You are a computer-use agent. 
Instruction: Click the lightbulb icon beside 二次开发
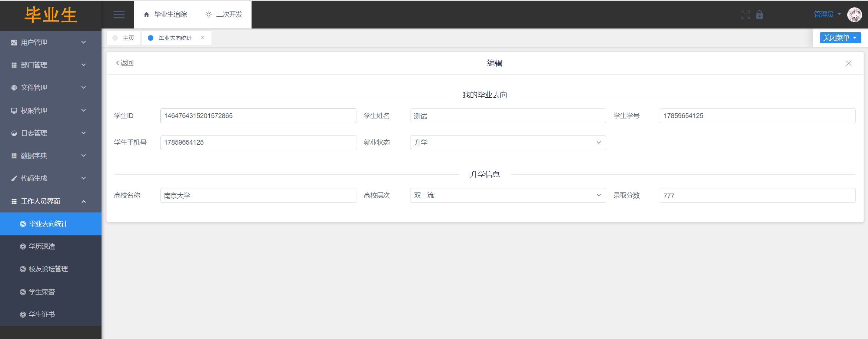[x=209, y=15]
